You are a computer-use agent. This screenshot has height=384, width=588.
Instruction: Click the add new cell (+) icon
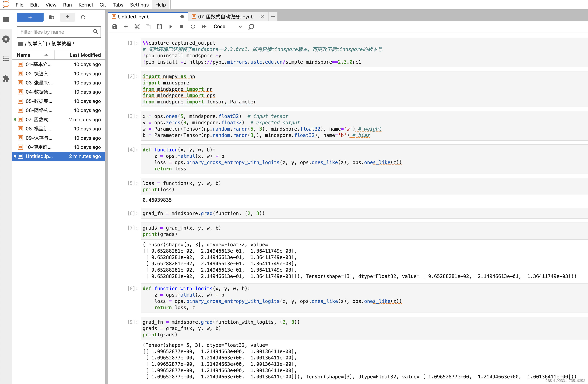click(x=126, y=27)
